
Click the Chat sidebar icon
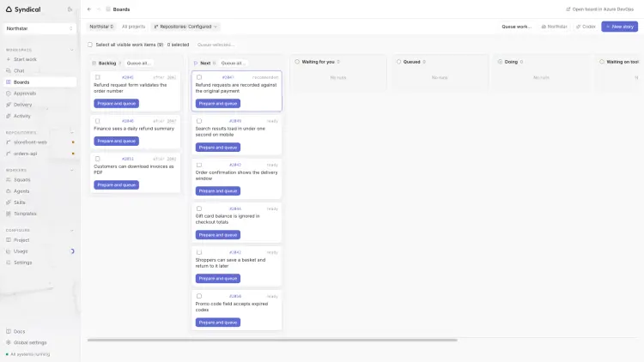click(9, 70)
